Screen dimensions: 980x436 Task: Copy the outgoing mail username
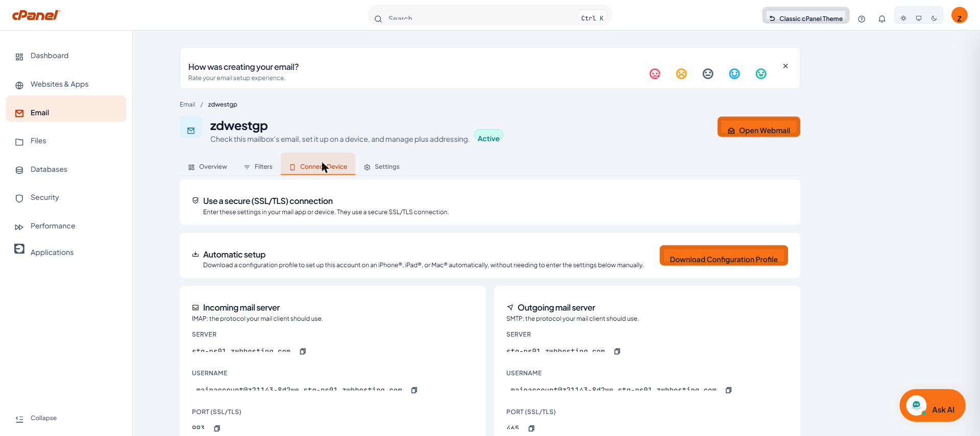[x=729, y=390]
